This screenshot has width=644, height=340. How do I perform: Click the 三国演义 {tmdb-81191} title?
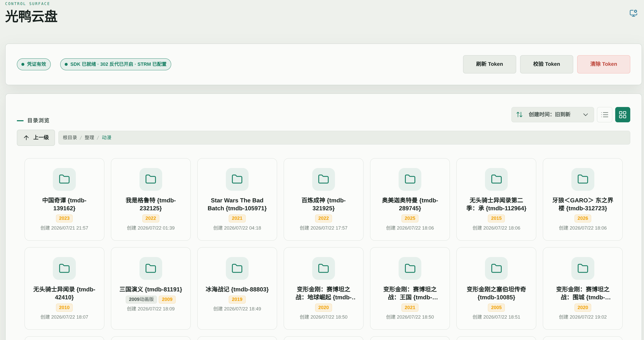pos(151,290)
